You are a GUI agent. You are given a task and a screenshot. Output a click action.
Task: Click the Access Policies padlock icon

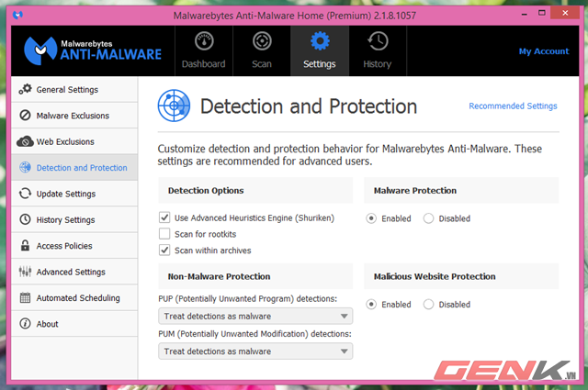pos(25,245)
